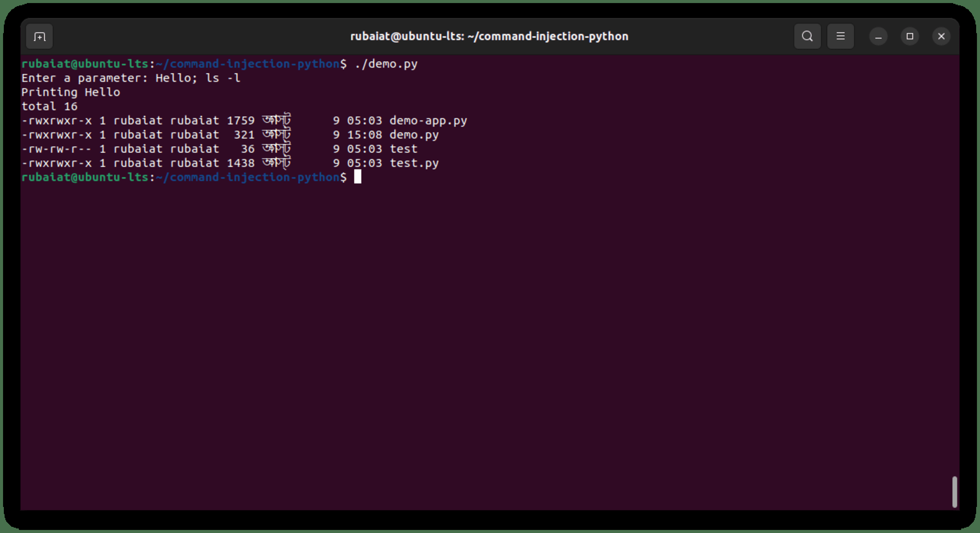Viewport: 980px width, 533px height.
Task: Close the terminal window
Action: 941,36
